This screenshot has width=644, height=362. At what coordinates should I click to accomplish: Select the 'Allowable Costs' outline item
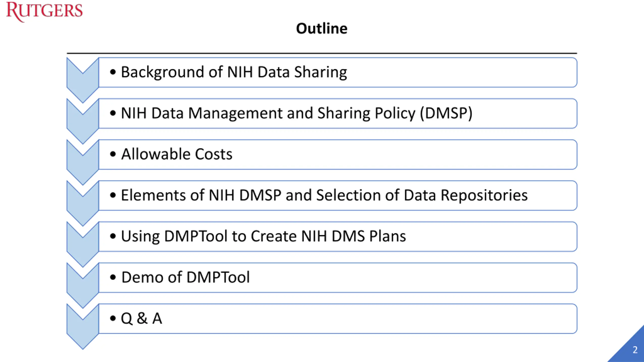tap(338, 154)
